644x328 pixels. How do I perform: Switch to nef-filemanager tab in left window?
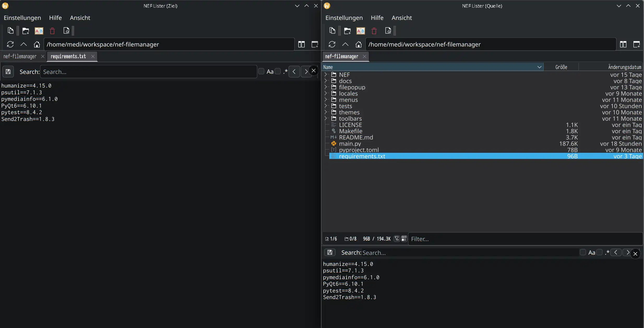point(20,56)
